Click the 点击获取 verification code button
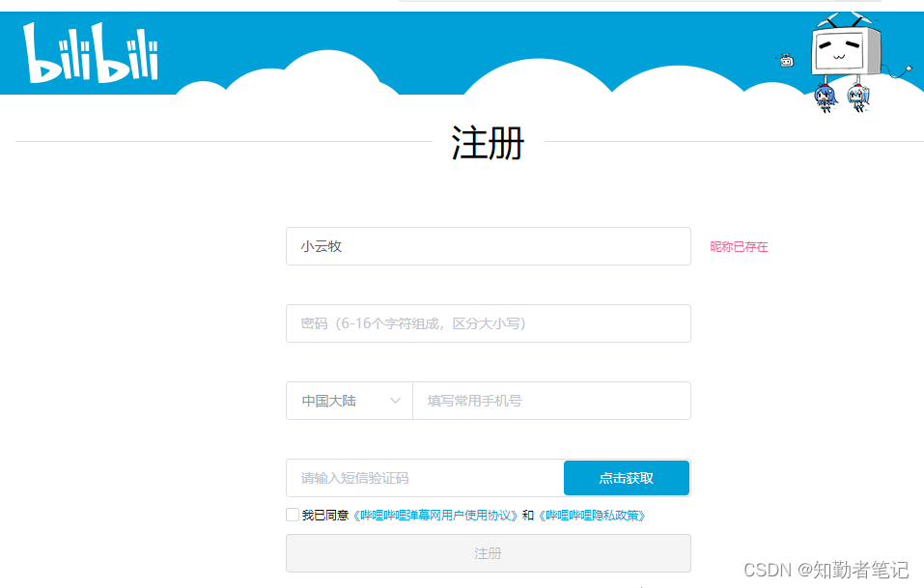Screen dimensions: 924x588 point(627,477)
